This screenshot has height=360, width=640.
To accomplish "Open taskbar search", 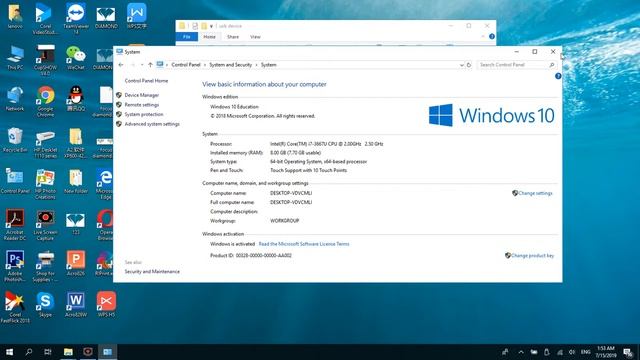I will [x=29, y=352].
